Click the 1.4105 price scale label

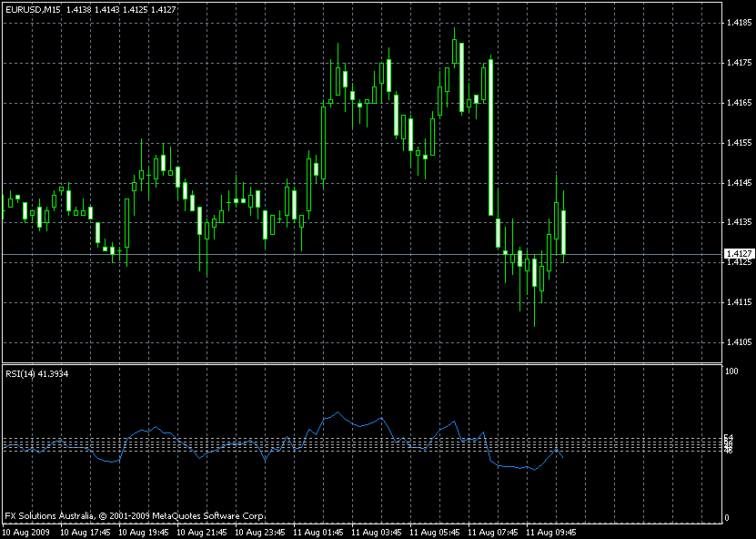[x=739, y=341]
